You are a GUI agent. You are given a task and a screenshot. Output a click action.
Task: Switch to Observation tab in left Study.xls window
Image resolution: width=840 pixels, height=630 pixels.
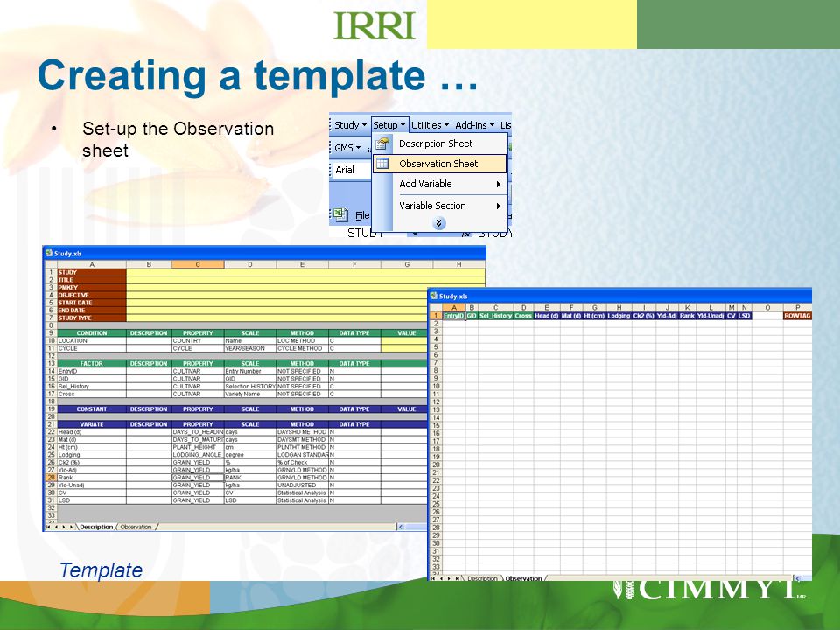pyautogui.click(x=136, y=527)
